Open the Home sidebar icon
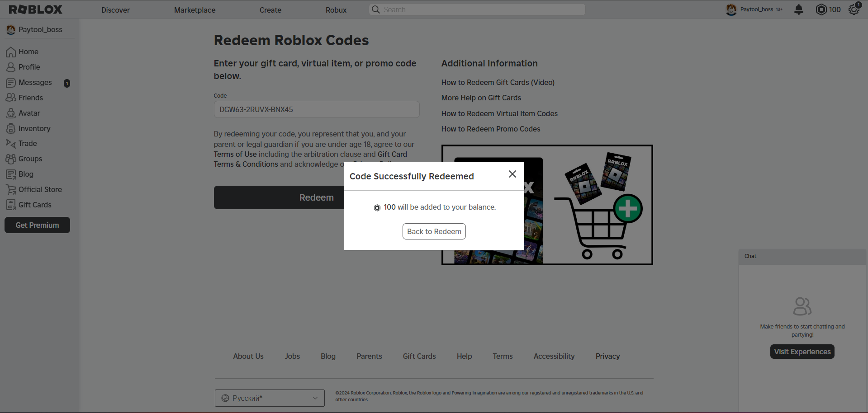868x413 pixels. coord(11,52)
